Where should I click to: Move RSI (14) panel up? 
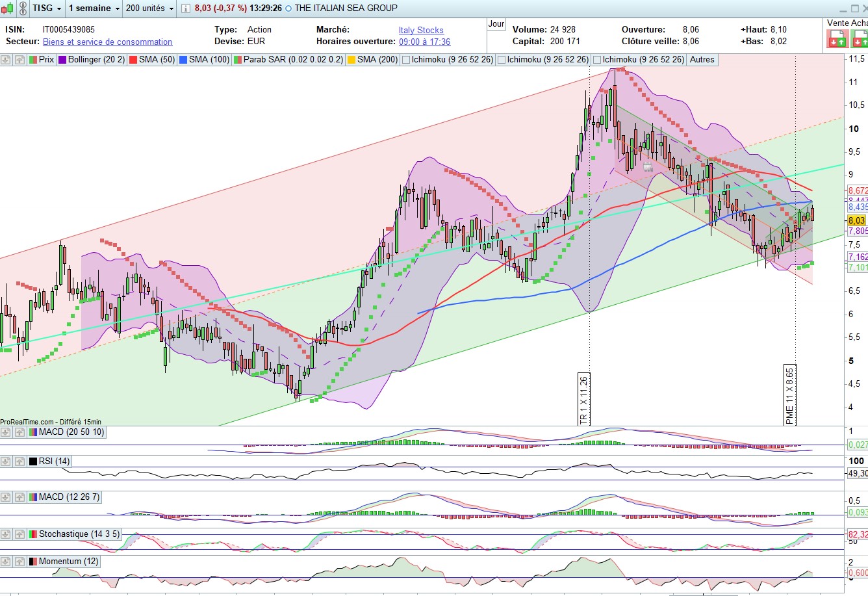tap(19, 461)
